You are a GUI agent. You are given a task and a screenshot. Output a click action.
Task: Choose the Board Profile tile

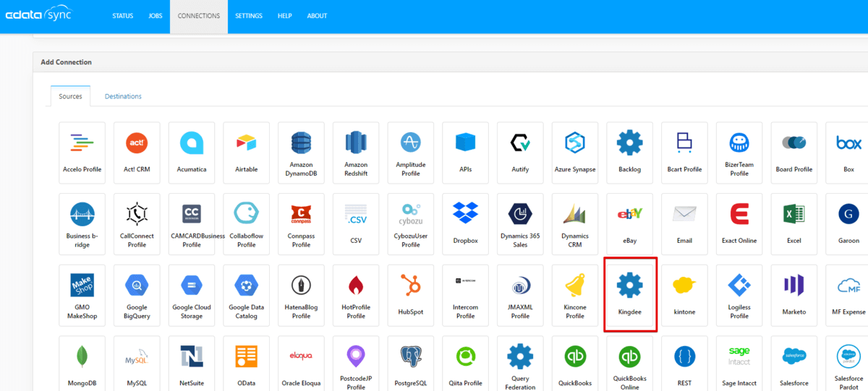click(794, 152)
